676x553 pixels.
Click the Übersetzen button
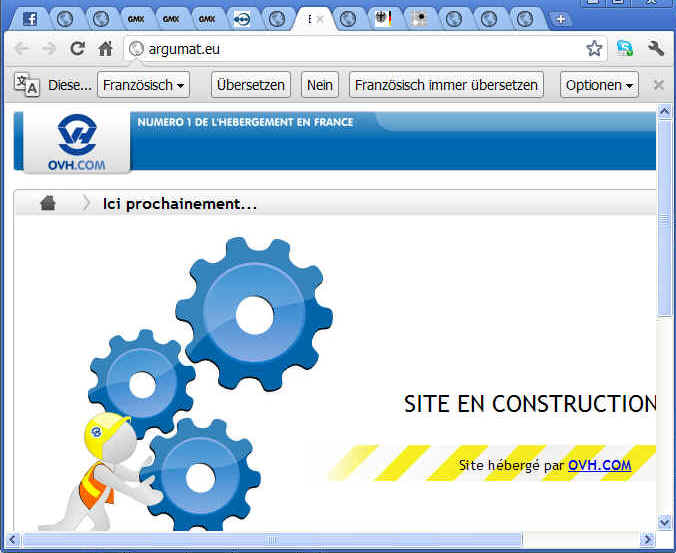(x=251, y=85)
